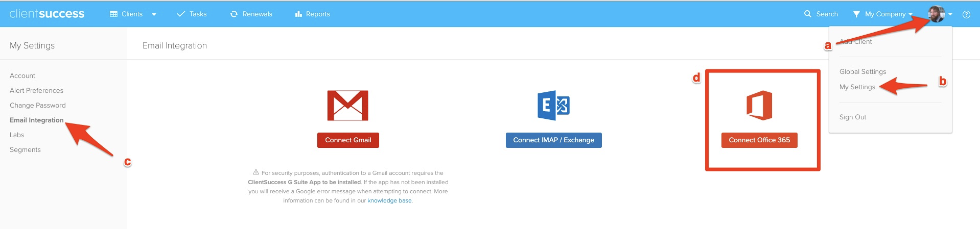Viewport: 980px width, 229px height.
Task: Open the Segments settings page
Action: tap(25, 149)
